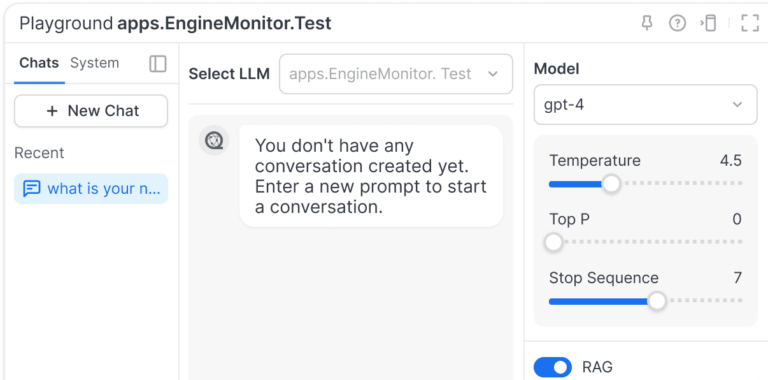Click the Select LLM chevron arrow

[493, 74]
